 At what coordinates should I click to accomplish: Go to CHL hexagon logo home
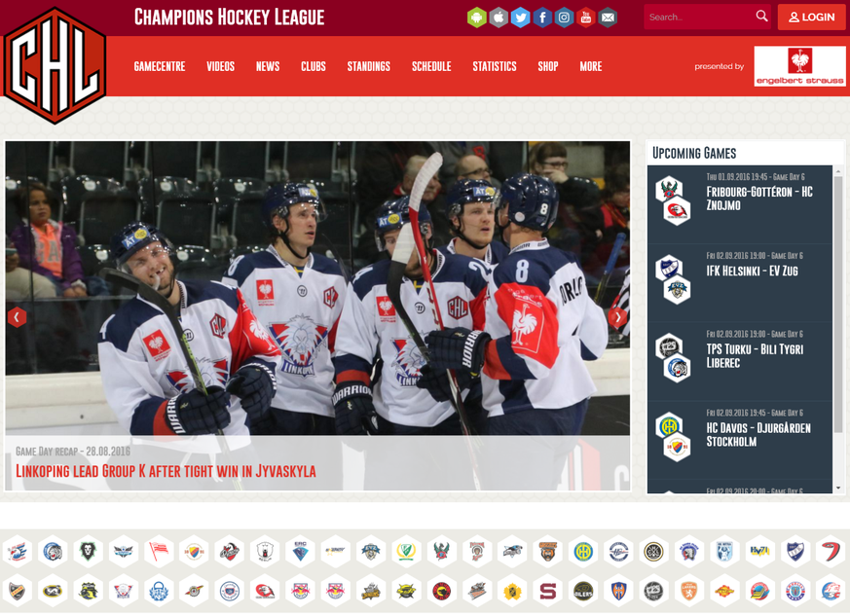tap(55, 65)
